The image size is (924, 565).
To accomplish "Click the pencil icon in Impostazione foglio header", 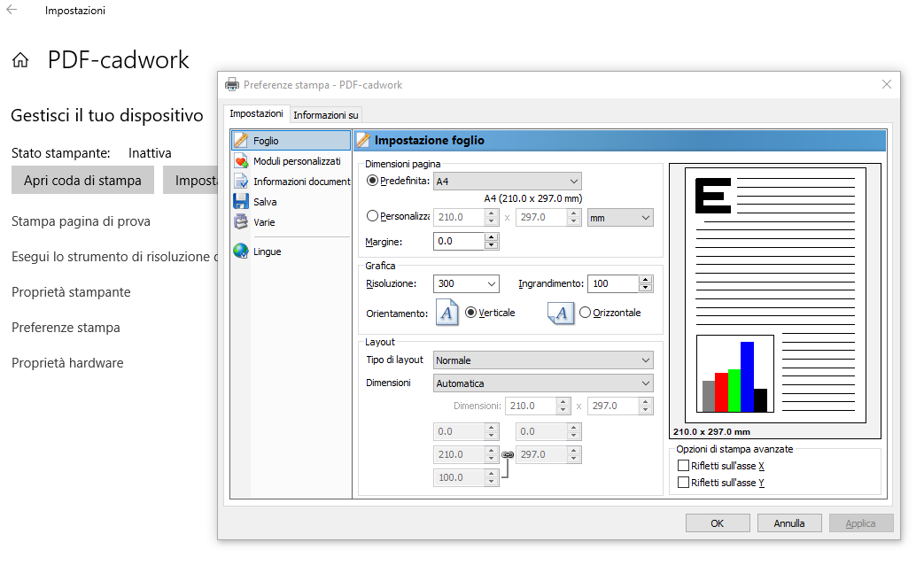I will click(x=363, y=140).
